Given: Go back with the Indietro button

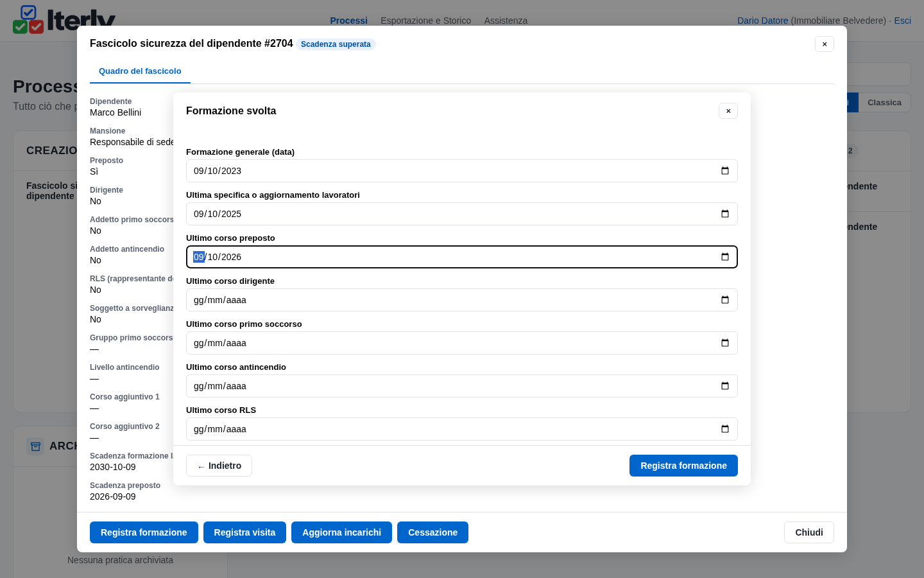Looking at the screenshot, I should (219, 466).
